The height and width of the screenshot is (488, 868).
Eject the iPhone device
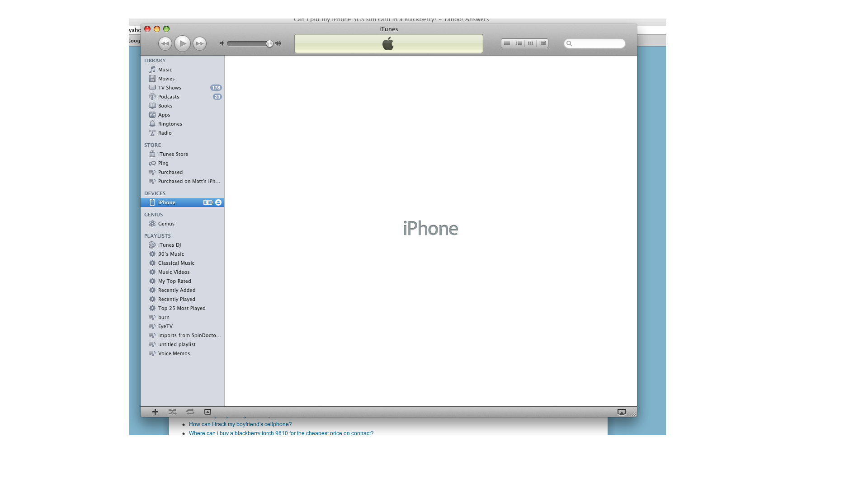218,202
